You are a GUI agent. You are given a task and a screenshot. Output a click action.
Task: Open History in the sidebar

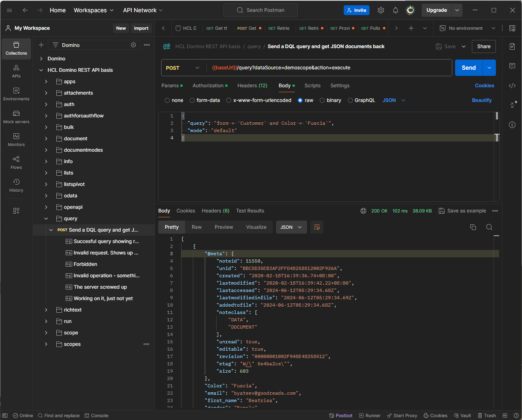16,185
